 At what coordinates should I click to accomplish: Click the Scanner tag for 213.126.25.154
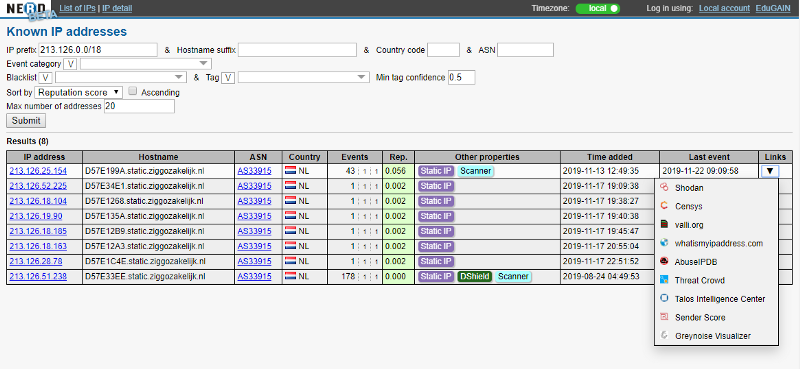pos(476,171)
